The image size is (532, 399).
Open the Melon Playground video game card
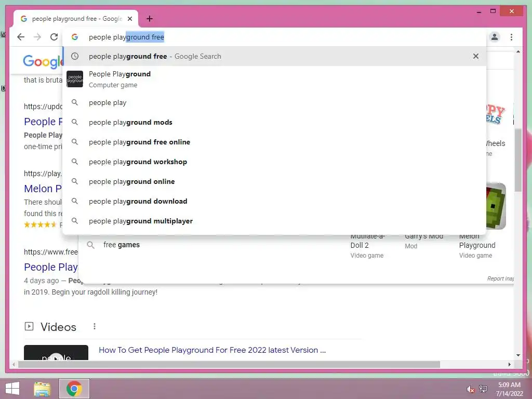point(477,245)
